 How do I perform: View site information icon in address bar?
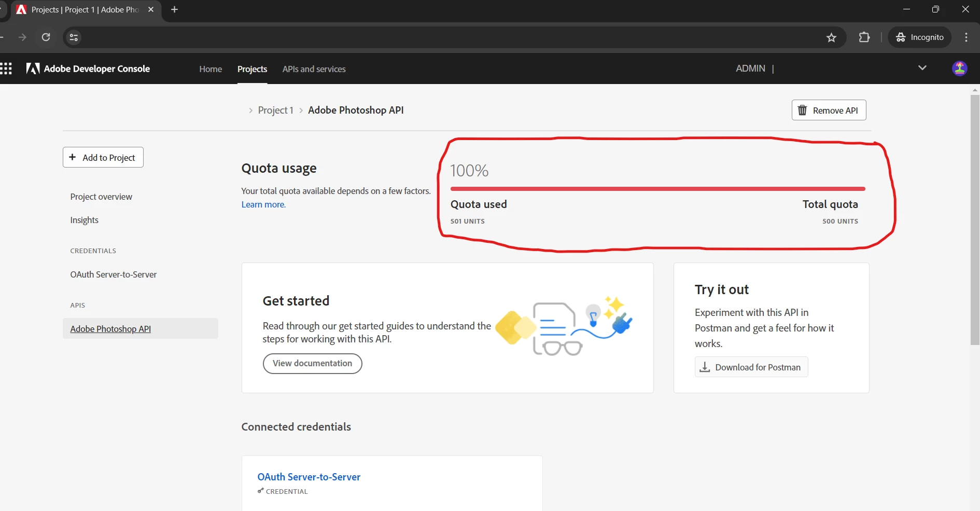coord(74,37)
